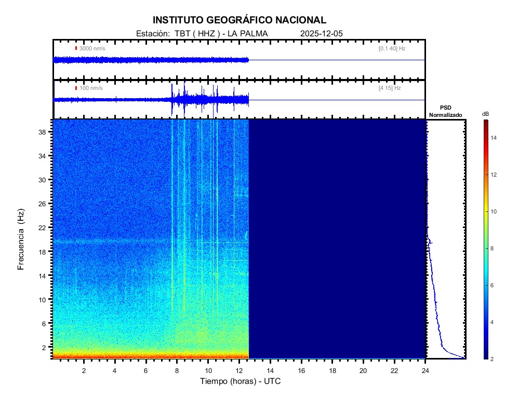Click the dB label above the colorbar
The height and width of the screenshot is (399, 532).
(x=485, y=114)
